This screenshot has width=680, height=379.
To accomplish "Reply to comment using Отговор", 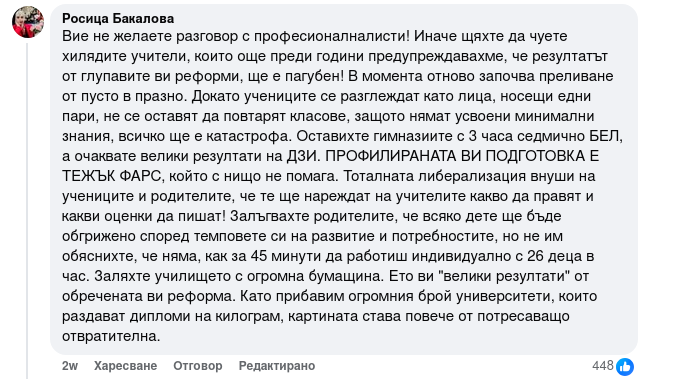I will tap(198, 366).
